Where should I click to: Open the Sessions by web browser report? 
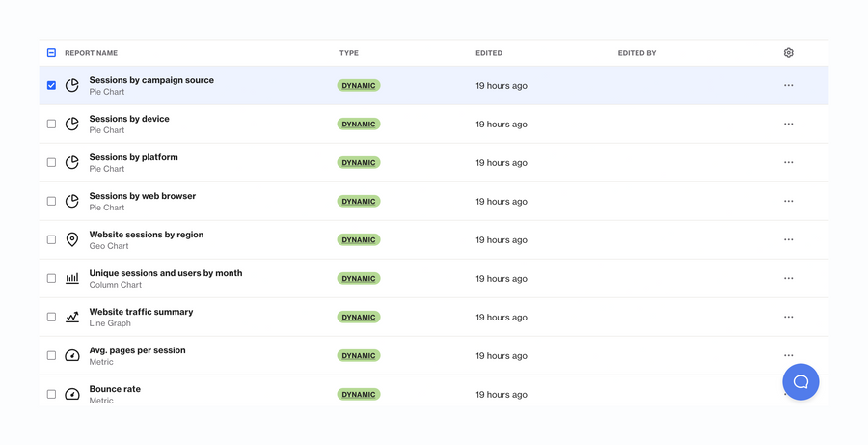click(x=143, y=196)
